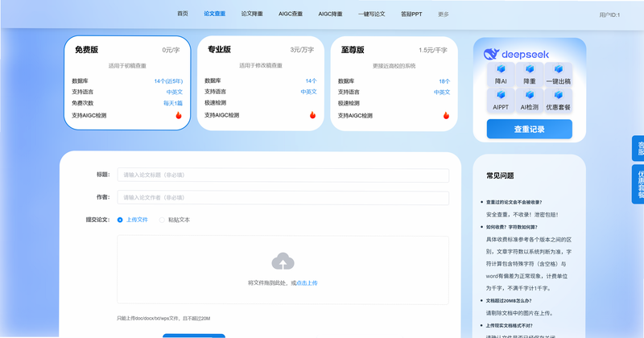Click the flame icon in 免费版 card

tap(179, 115)
